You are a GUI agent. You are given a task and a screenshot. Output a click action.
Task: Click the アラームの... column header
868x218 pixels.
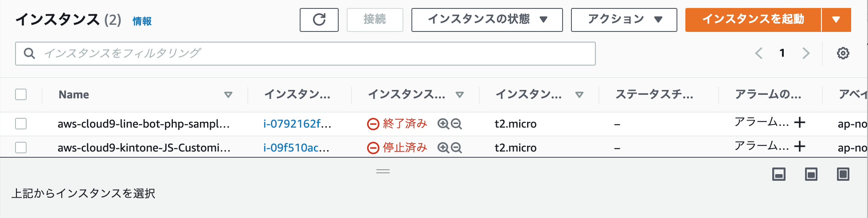coord(768,94)
